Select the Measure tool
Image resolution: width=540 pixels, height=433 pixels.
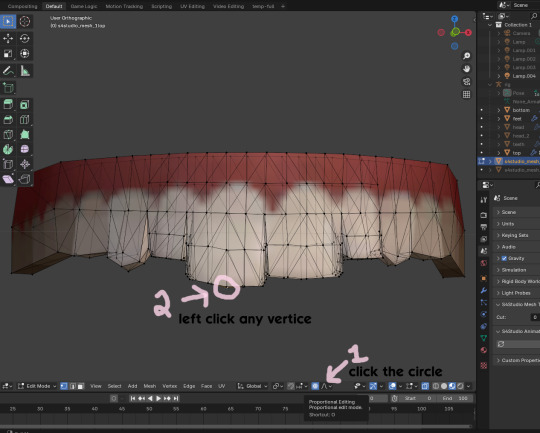(24, 71)
